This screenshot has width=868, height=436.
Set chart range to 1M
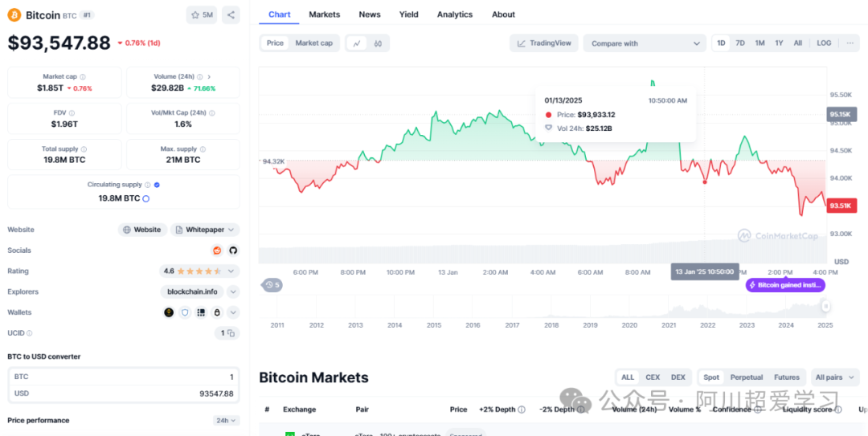(760, 43)
